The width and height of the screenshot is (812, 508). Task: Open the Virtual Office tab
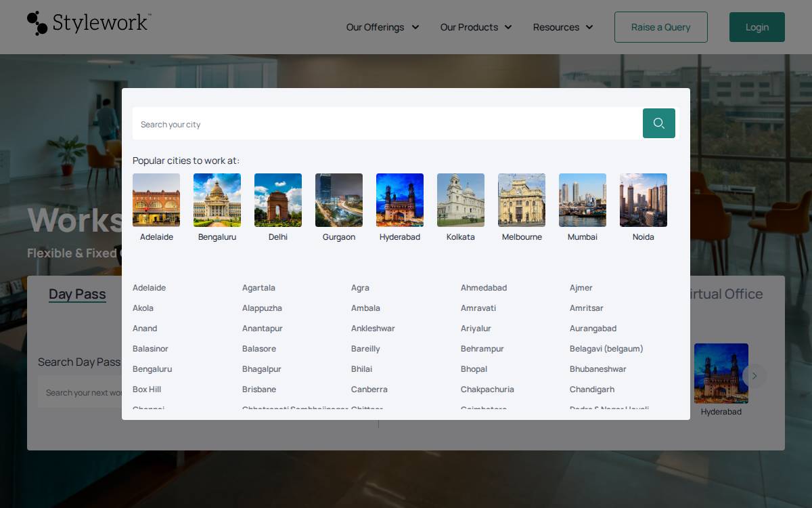click(x=727, y=294)
